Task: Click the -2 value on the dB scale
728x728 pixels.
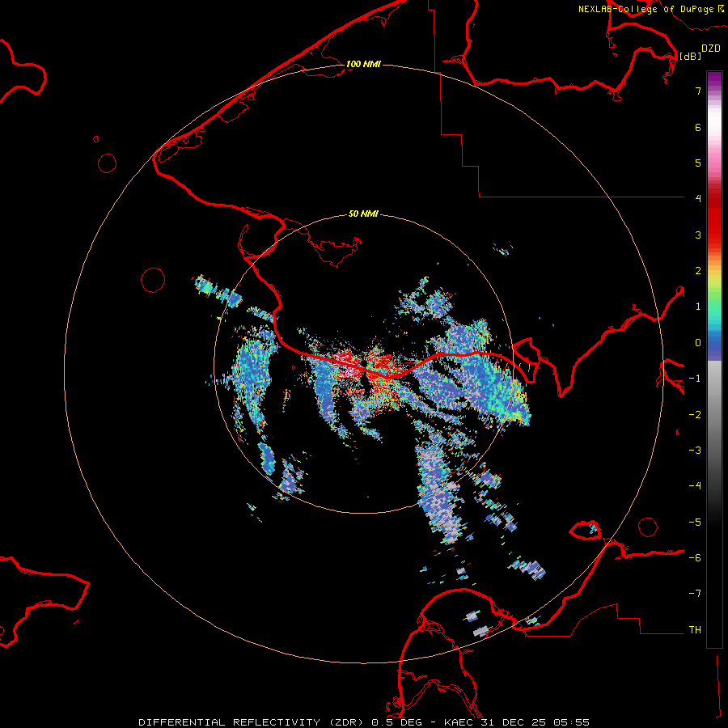Action: pos(695,415)
